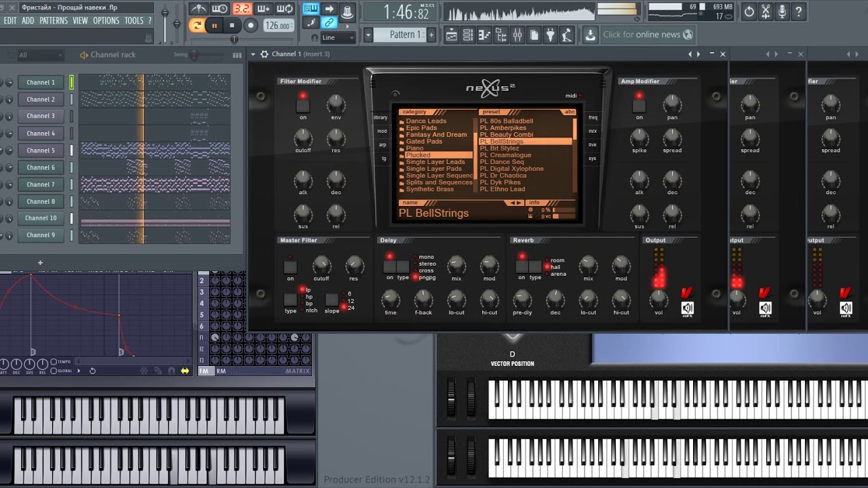Switch to the RM tab in matrix

[221, 371]
